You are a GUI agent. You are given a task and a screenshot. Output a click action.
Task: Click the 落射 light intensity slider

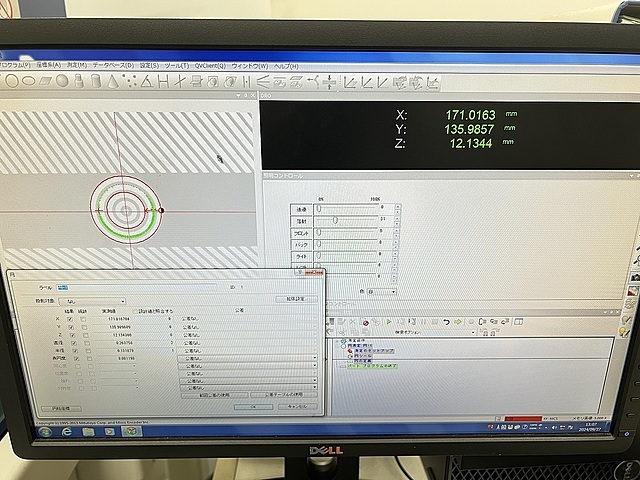[x=334, y=220]
